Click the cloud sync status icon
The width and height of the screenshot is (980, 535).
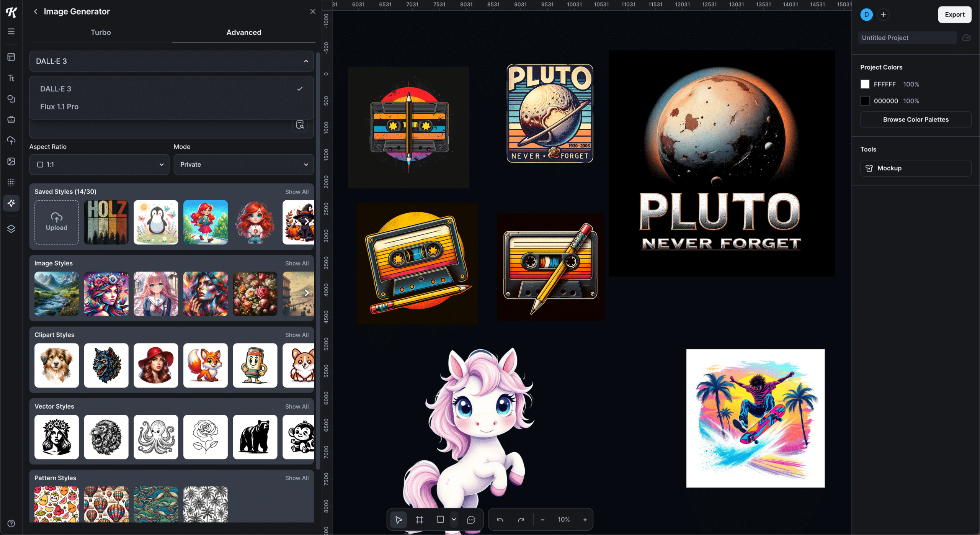pyautogui.click(x=966, y=38)
